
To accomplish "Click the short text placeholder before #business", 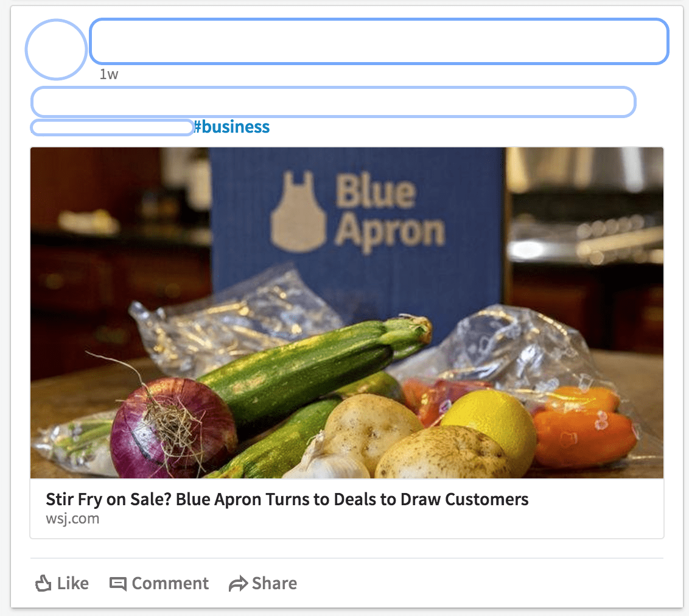I will click(x=112, y=127).
